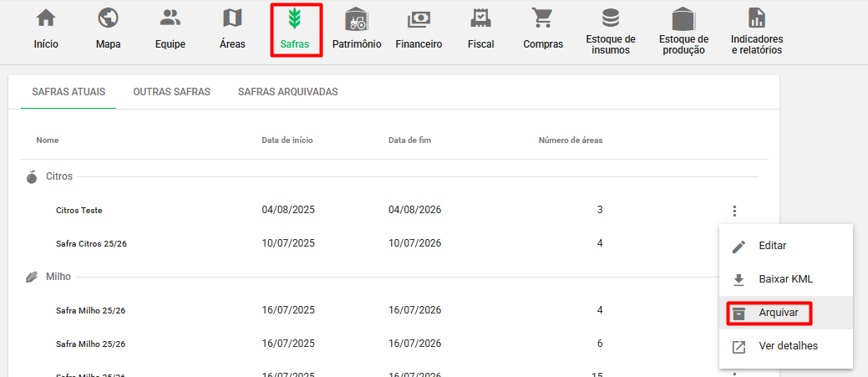Click Ver detalhes menu entry
The image size is (868, 377).
788,346
